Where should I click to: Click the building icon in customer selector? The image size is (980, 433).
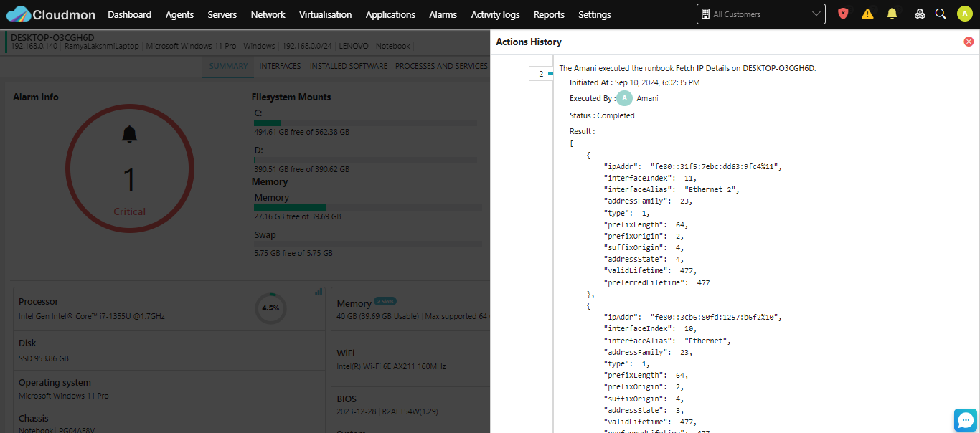point(706,14)
